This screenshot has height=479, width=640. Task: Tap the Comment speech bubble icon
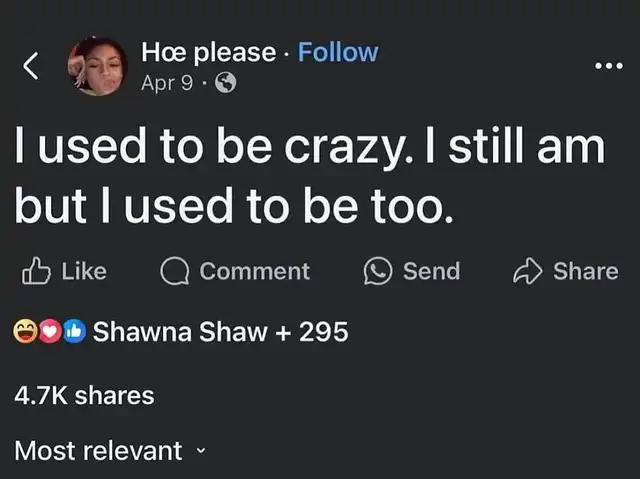click(176, 271)
